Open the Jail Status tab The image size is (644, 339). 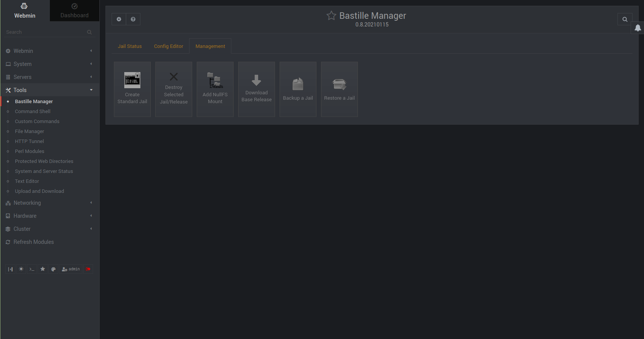tap(130, 46)
